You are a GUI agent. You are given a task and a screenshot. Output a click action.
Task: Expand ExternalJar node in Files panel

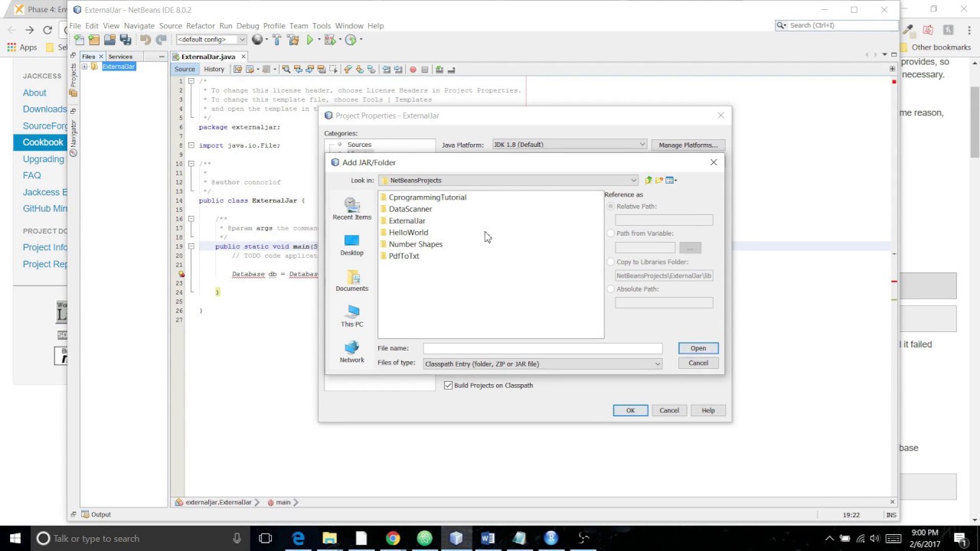[84, 67]
